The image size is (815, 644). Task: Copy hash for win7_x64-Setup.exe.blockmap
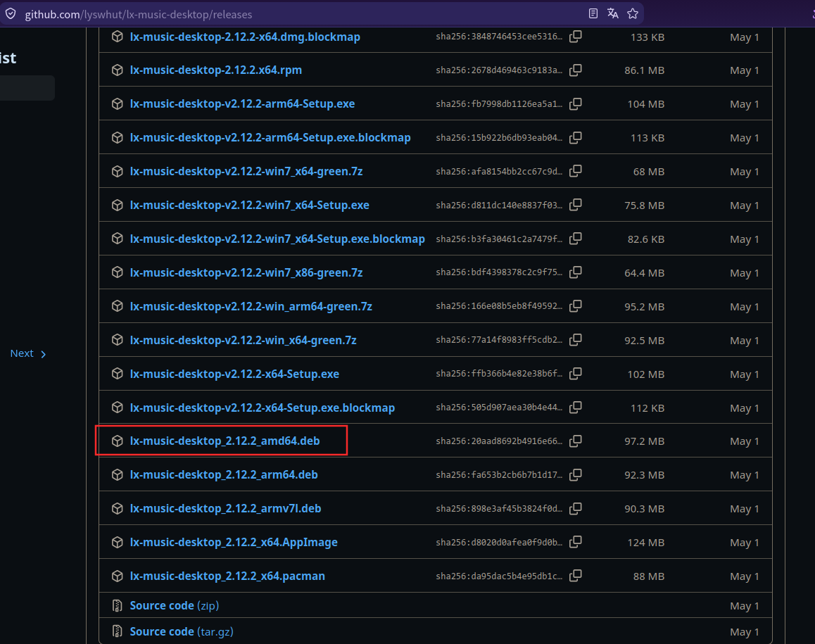point(576,239)
